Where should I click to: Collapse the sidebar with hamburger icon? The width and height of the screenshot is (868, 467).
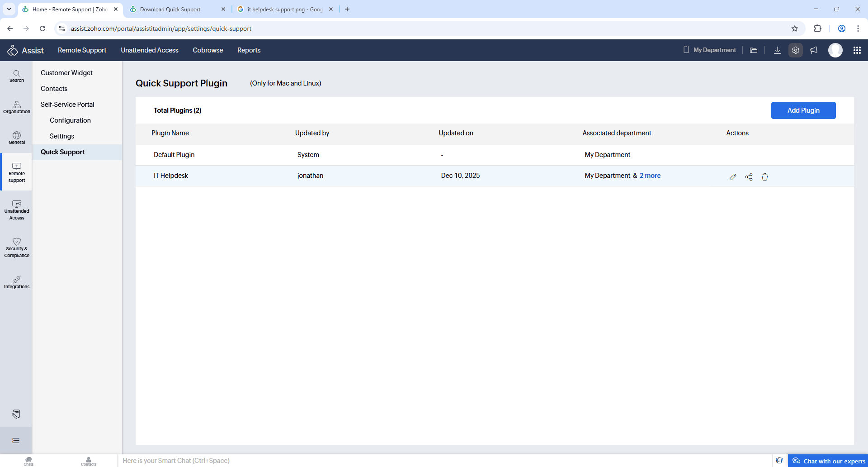pos(16,440)
